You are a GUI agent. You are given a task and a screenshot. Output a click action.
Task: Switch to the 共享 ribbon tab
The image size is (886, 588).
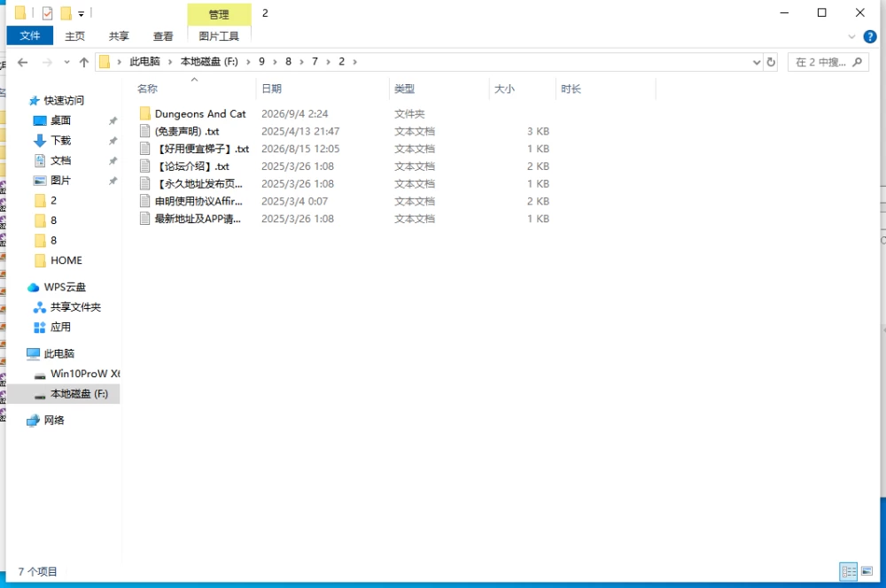click(x=119, y=36)
